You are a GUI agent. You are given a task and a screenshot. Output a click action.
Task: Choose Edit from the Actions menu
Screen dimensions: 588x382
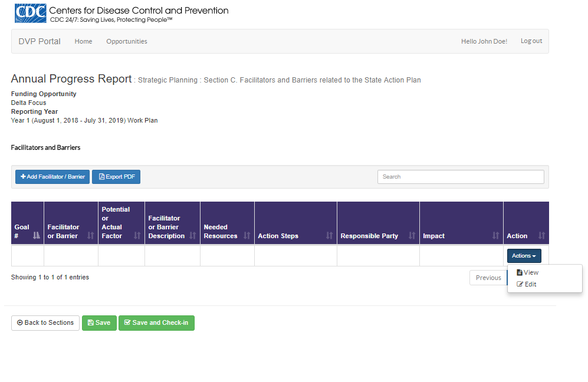(530, 284)
